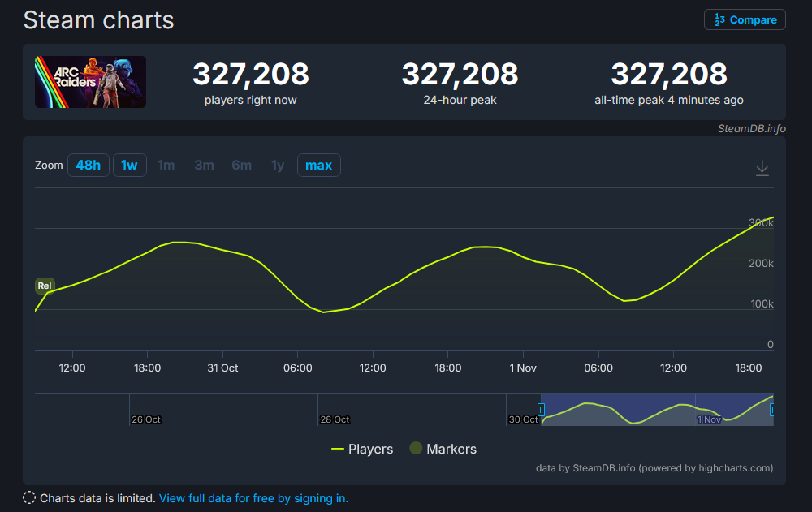Open the ARC Raiders game thumbnail
Viewport: 812px width, 512px height.
point(90,82)
